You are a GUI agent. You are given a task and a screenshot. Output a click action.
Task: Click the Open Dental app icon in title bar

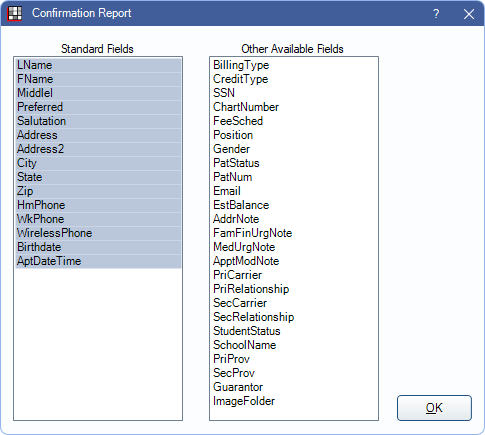point(15,13)
